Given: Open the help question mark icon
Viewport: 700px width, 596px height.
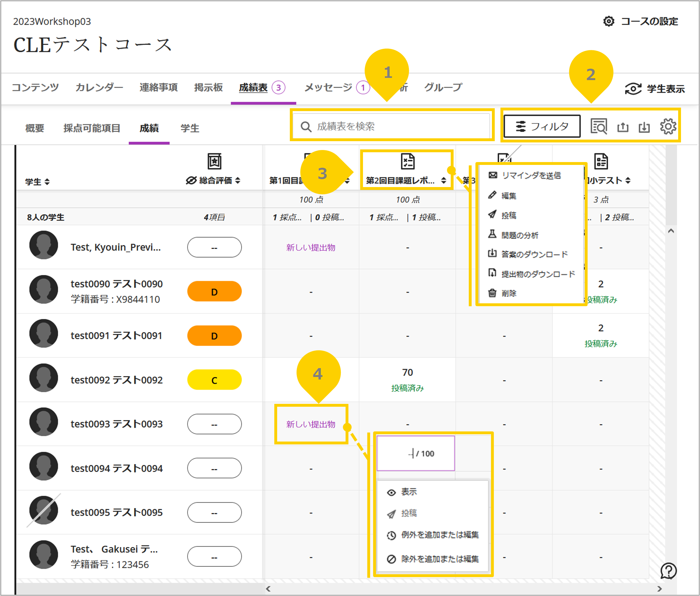Looking at the screenshot, I should 668,571.
